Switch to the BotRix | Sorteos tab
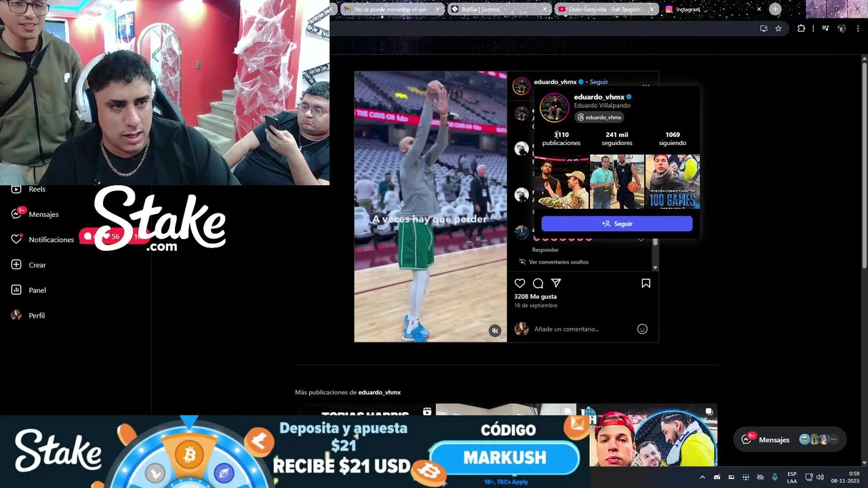 (x=498, y=9)
